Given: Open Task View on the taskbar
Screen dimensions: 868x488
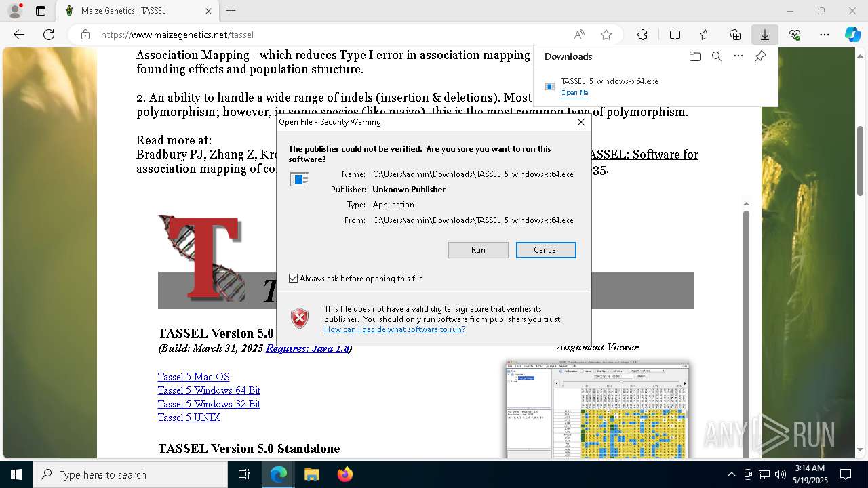Looking at the screenshot, I should pyautogui.click(x=244, y=474).
